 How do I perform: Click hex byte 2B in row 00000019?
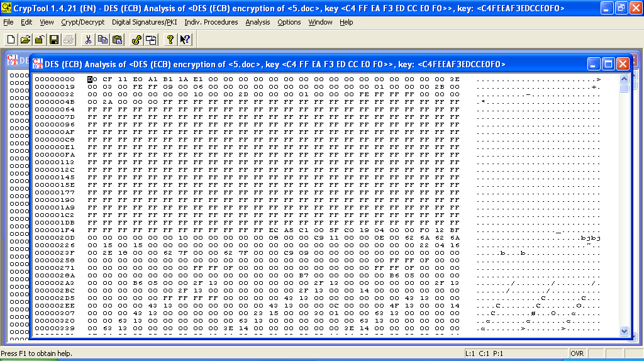[440, 87]
